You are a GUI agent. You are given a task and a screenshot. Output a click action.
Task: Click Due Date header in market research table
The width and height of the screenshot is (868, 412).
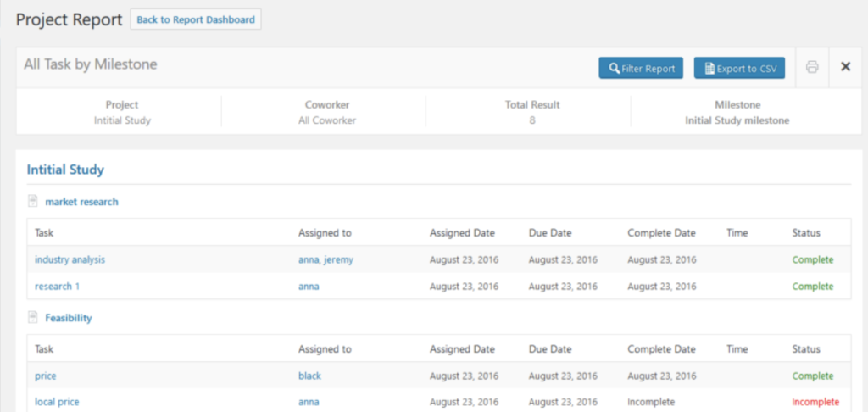(550, 233)
